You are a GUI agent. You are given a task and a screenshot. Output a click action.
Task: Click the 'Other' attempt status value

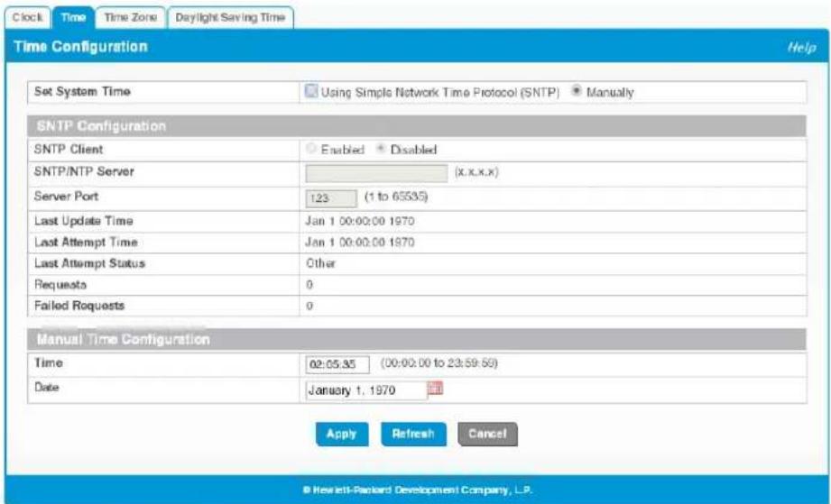pyautogui.click(x=320, y=263)
